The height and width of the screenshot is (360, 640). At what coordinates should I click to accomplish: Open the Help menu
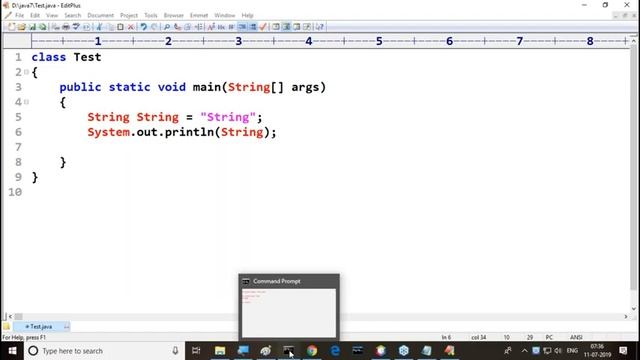(x=247, y=16)
